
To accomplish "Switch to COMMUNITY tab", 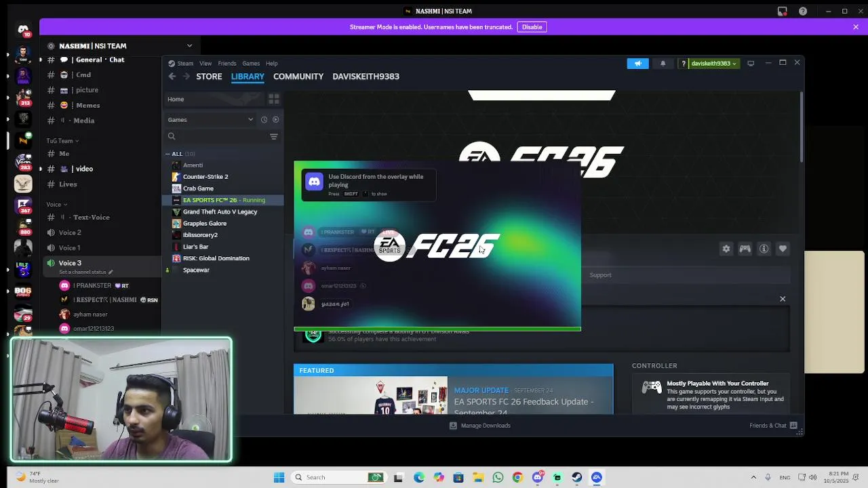I will click(298, 77).
